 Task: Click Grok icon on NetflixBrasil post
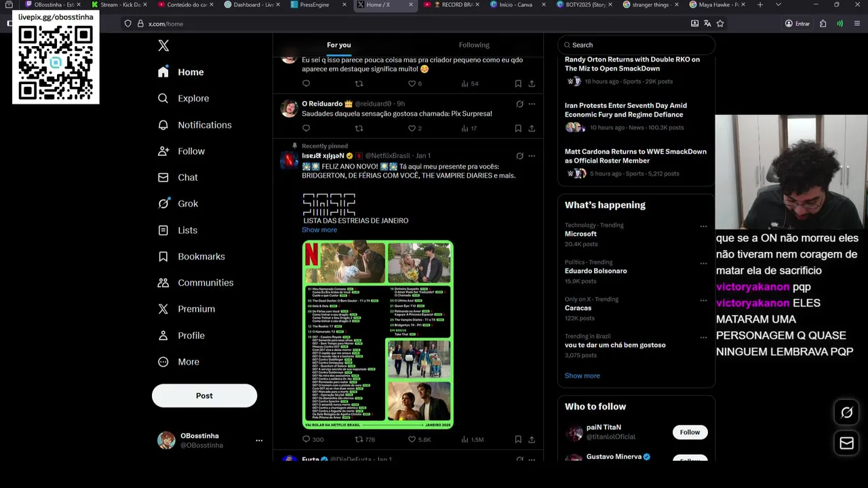[519, 155]
